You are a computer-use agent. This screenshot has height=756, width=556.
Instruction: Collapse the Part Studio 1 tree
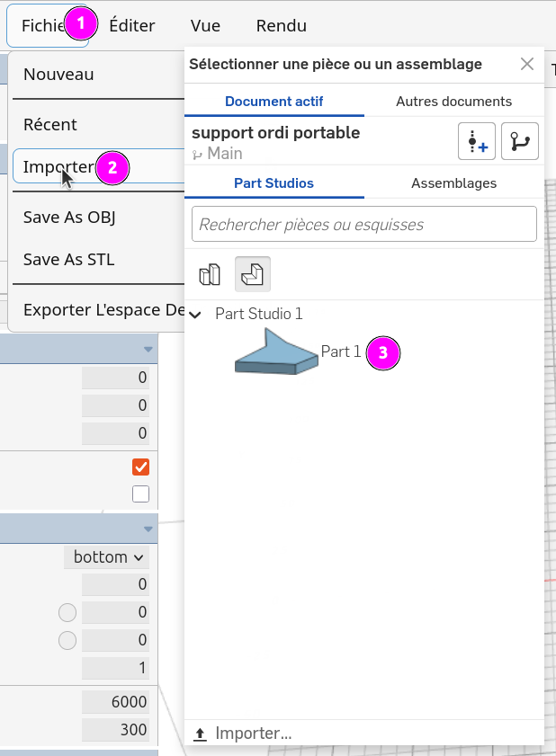(x=195, y=315)
